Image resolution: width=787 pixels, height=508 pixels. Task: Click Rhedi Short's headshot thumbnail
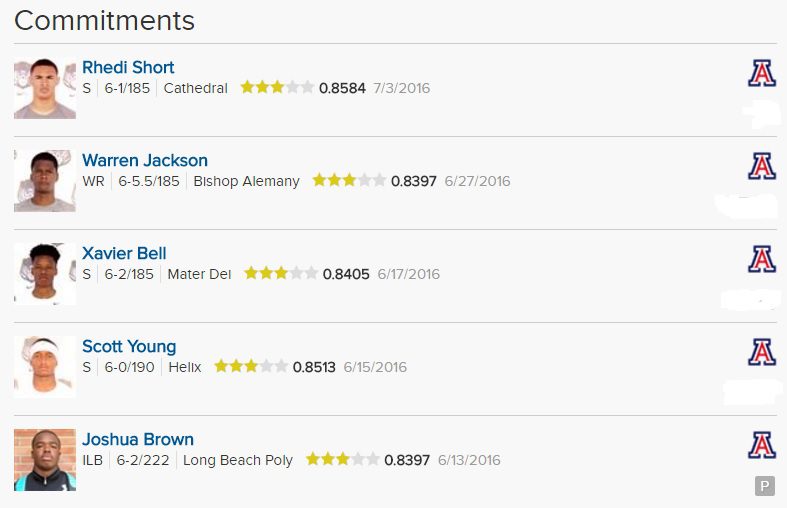(x=45, y=89)
